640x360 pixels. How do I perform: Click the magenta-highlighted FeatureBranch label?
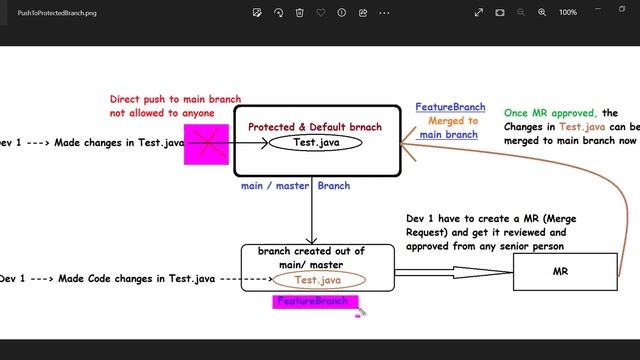[x=316, y=302]
